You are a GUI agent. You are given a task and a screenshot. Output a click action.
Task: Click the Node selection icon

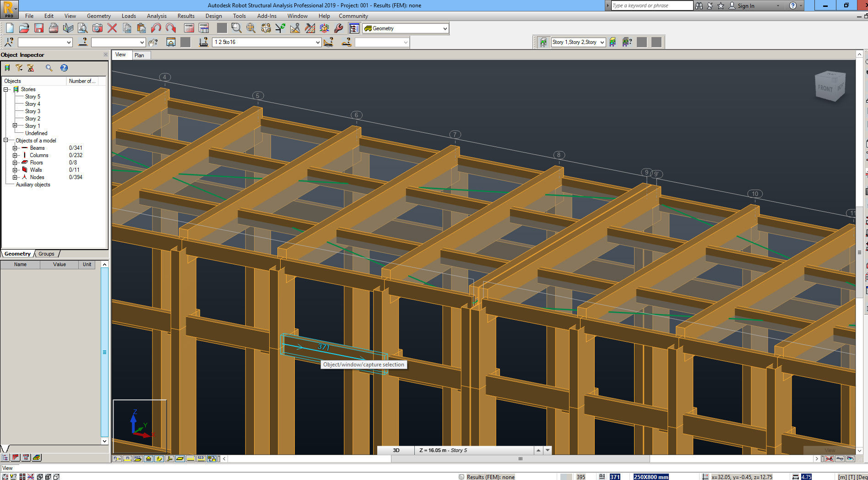pos(9,42)
